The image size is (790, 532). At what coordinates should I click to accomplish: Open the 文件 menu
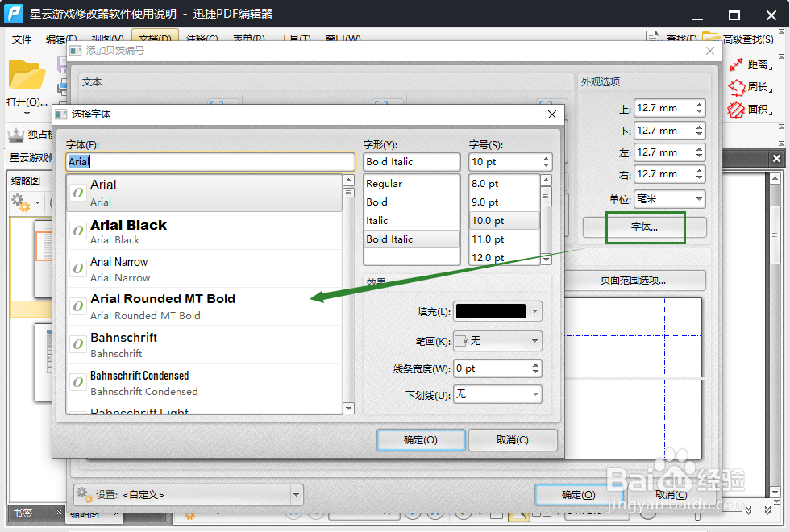point(22,39)
